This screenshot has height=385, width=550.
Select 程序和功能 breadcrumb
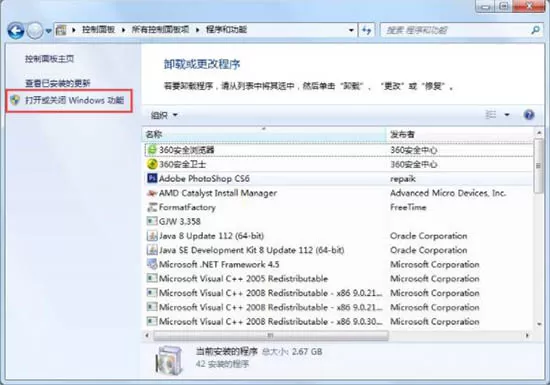226,29
